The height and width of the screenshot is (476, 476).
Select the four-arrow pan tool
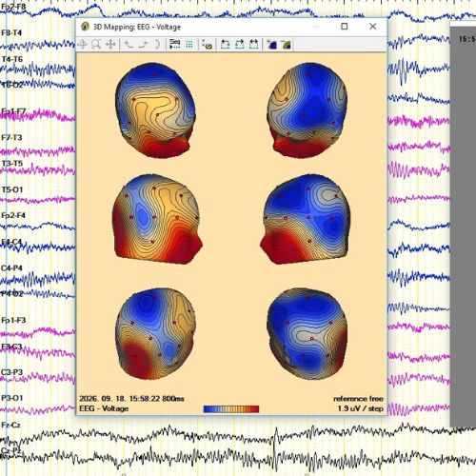[x=110, y=44]
